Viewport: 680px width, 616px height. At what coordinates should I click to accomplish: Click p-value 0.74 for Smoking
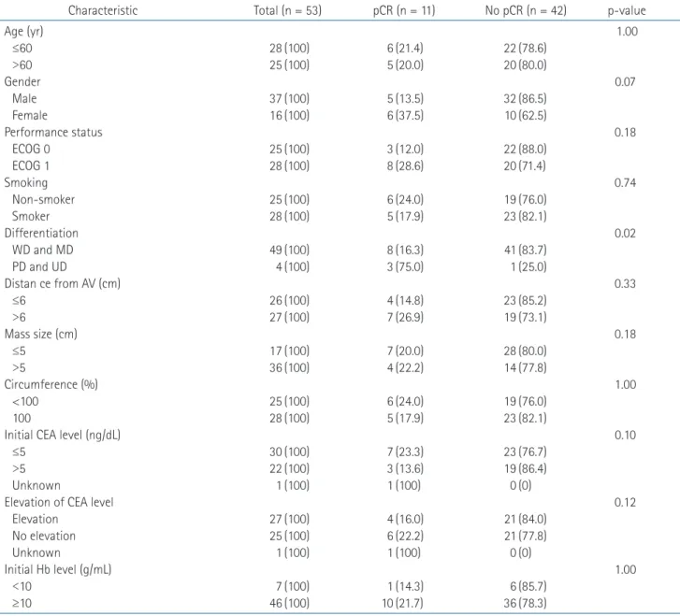point(625,182)
